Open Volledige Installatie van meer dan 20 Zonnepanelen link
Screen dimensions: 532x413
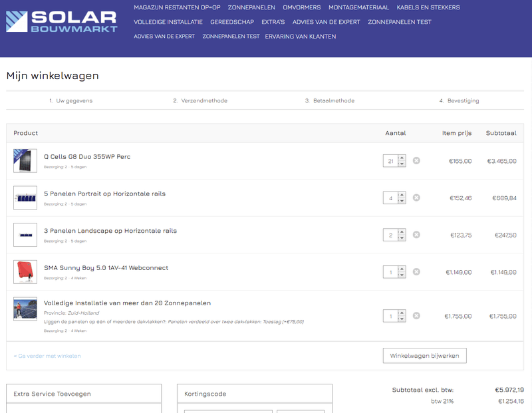click(127, 303)
